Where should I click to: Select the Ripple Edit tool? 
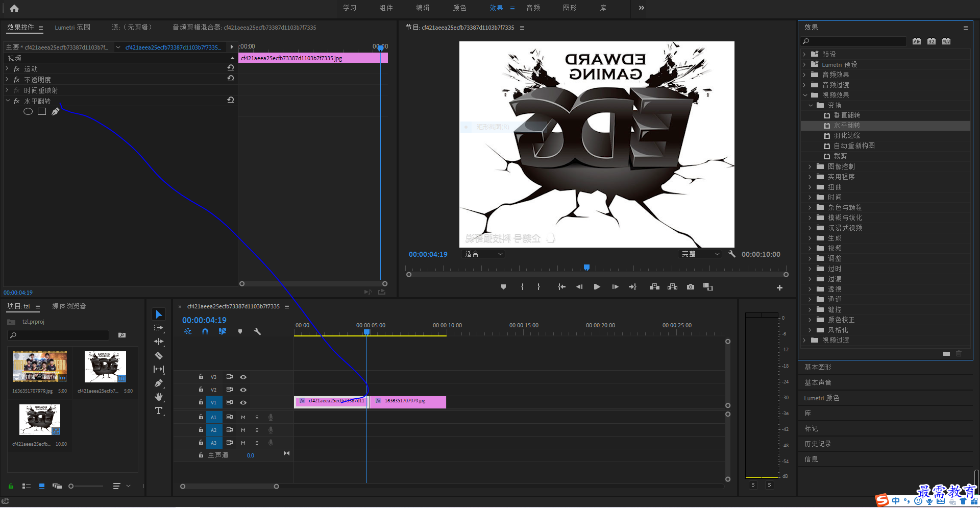point(159,342)
